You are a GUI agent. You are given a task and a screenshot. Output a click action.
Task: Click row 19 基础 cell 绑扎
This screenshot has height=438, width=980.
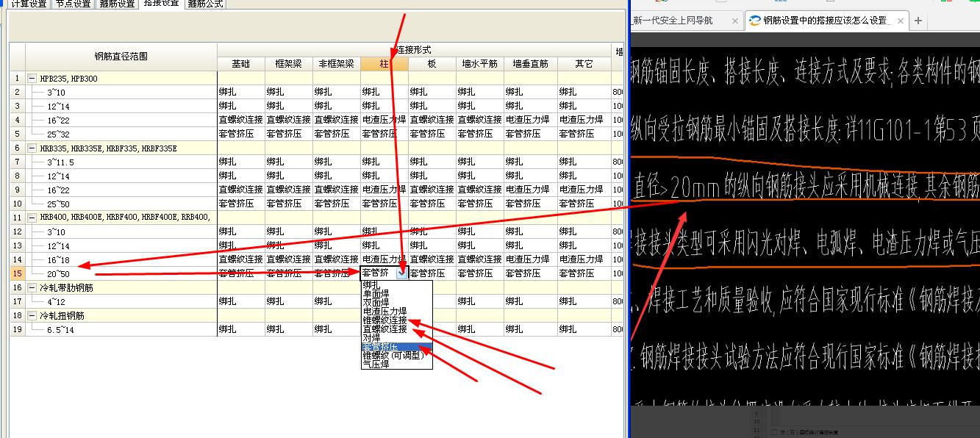pos(241,329)
